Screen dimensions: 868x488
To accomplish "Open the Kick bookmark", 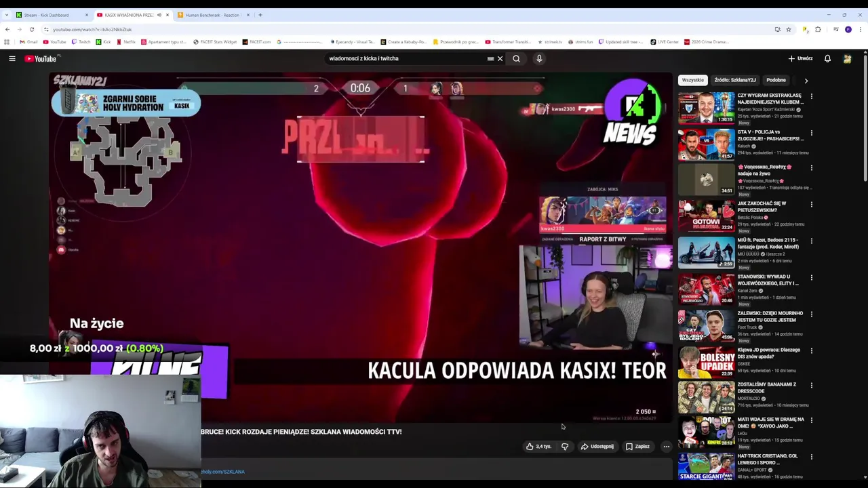I will point(103,42).
